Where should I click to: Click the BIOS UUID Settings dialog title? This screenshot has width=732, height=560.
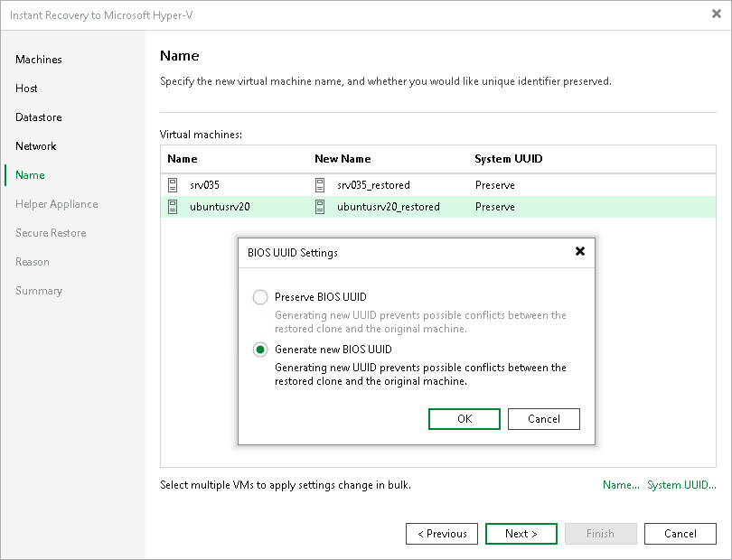293,253
